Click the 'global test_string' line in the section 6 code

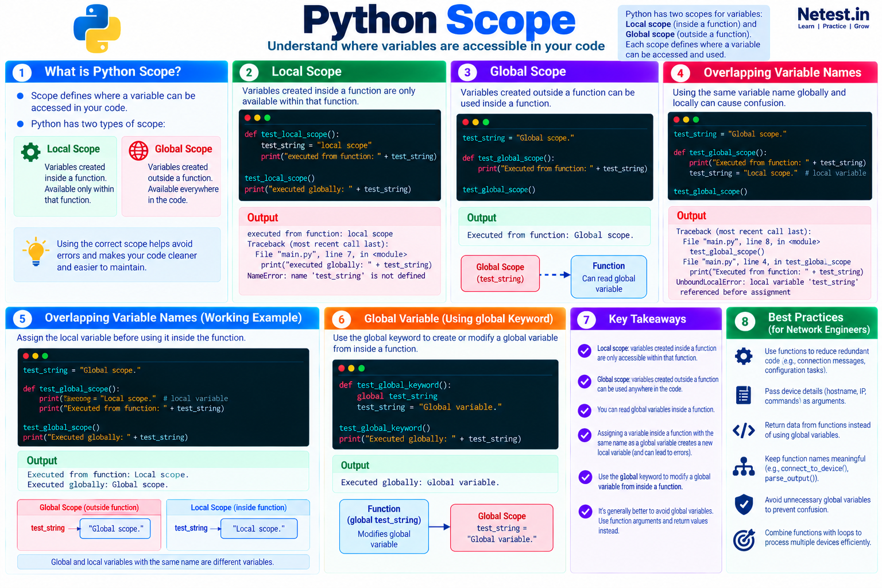[397, 396]
